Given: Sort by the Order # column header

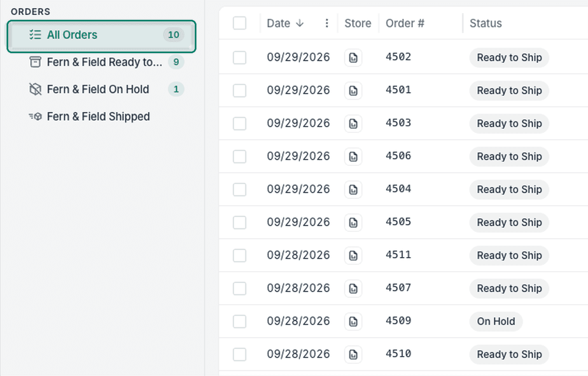Looking at the screenshot, I should click(405, 23).
